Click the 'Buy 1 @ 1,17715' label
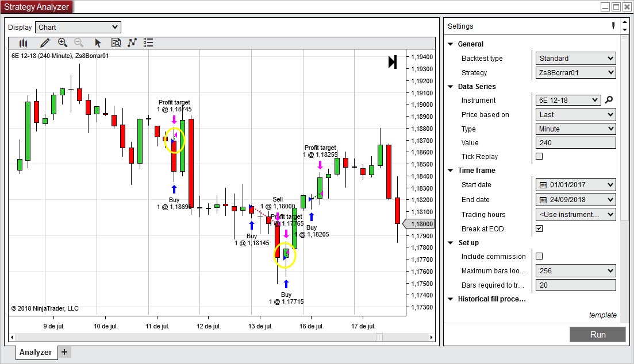634x364 pixels. pyautogui.click(x=286, y=298)
